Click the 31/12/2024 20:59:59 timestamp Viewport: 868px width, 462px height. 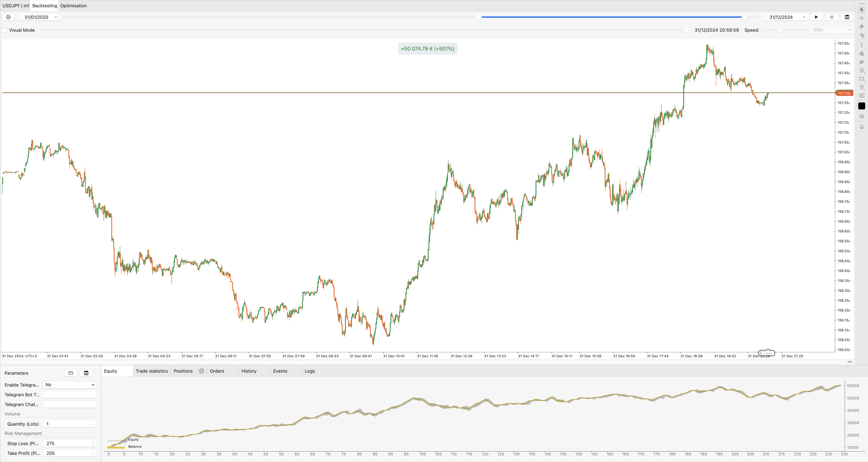click(x=717, y=30)
